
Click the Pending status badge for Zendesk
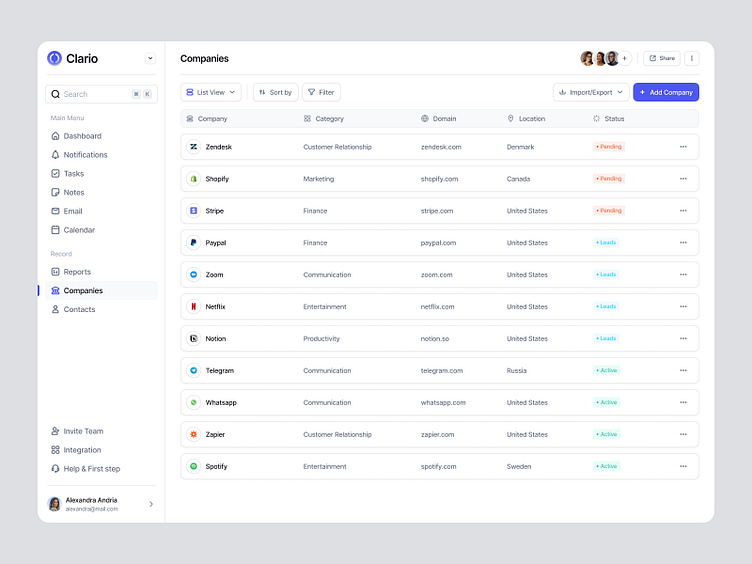click(609, 147)
